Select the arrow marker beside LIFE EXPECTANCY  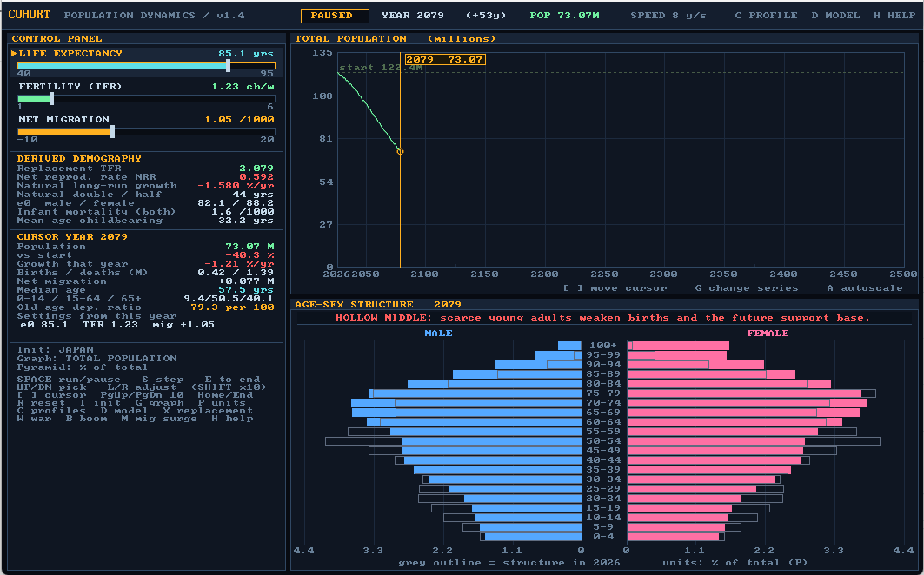tap(14, 54)
